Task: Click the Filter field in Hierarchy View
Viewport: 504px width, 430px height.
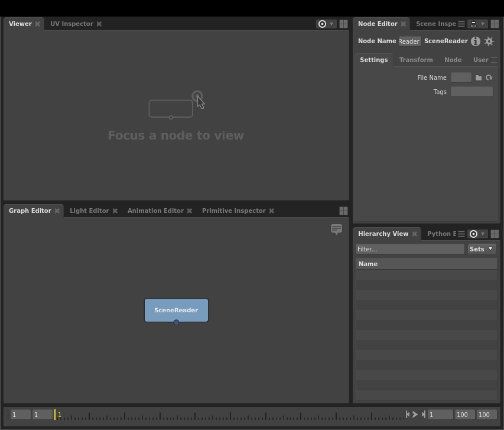Action: [x=409, y=249]
